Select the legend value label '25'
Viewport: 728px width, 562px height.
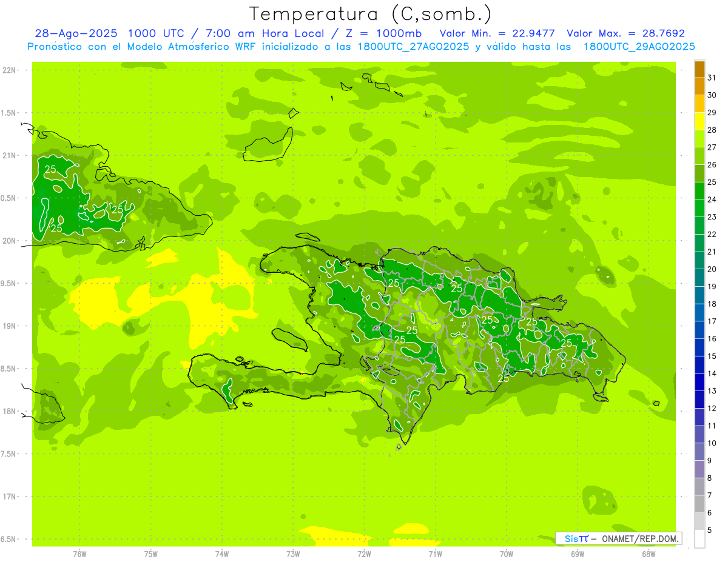click(712, 182)
